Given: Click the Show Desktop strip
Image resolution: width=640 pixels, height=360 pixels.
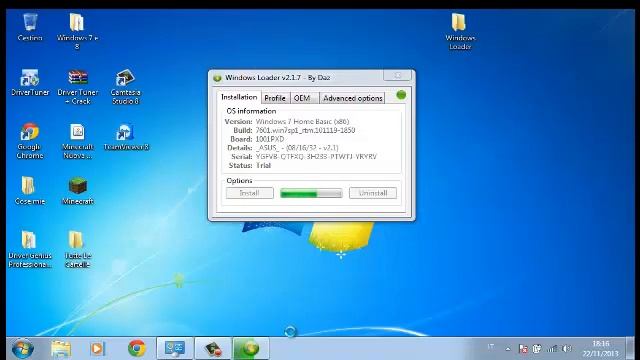Looking at the screenshot, I should click(631, 349).
